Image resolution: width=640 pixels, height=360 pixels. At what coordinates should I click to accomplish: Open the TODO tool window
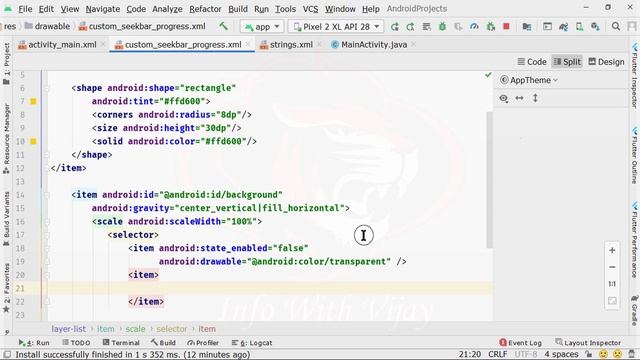76,343
